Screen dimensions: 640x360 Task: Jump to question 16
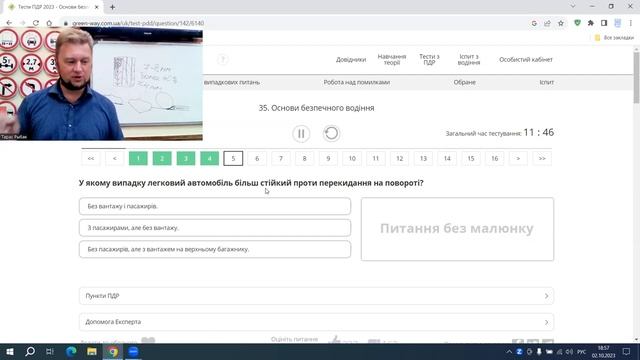coord(494,158)
